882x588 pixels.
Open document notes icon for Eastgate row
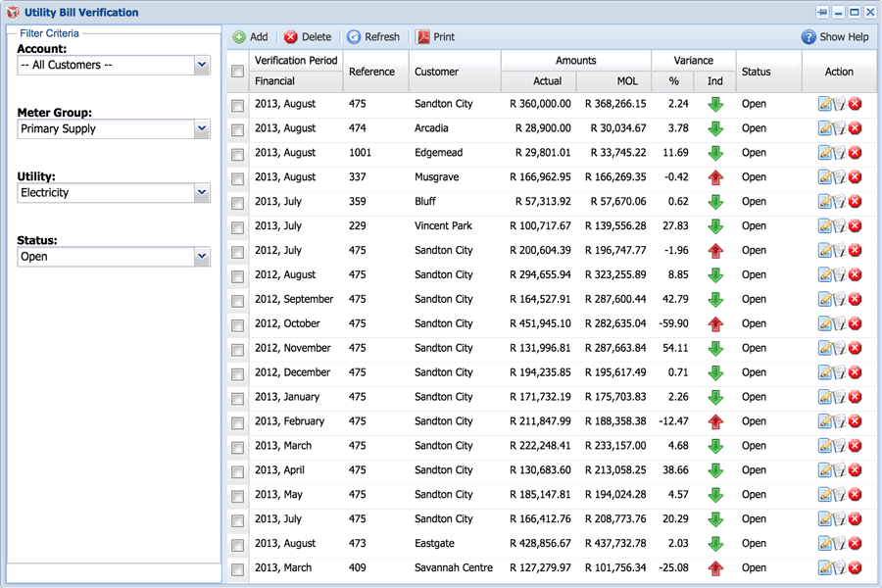(840, 544)
